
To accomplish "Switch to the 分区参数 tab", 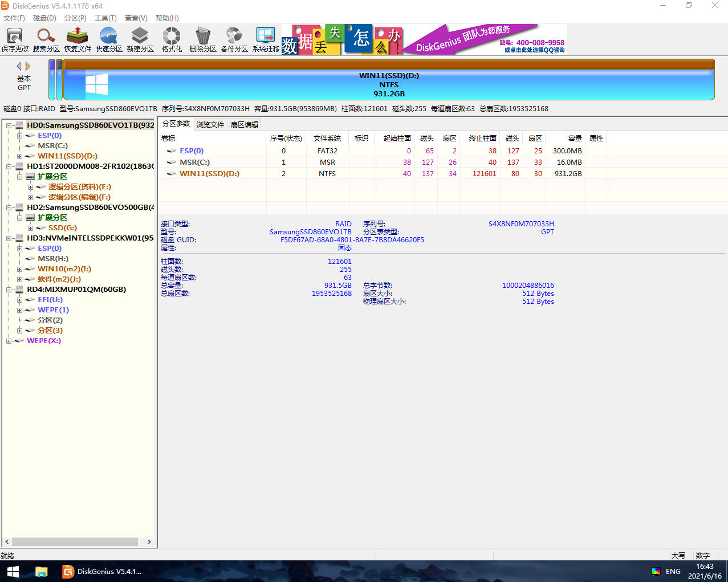I will pyautogui.click(x=176, y=124).
